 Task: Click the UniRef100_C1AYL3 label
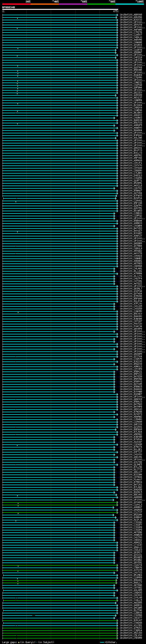click(x=131, y=505)
